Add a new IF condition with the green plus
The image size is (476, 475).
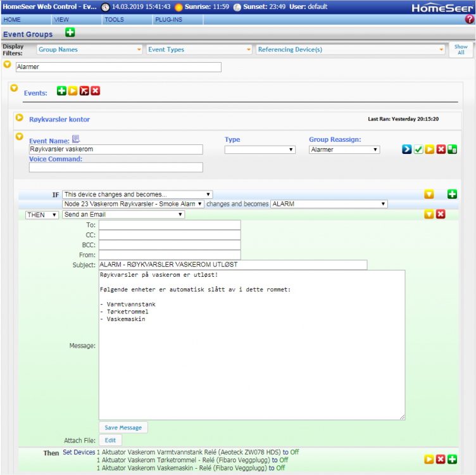[452, 194]
